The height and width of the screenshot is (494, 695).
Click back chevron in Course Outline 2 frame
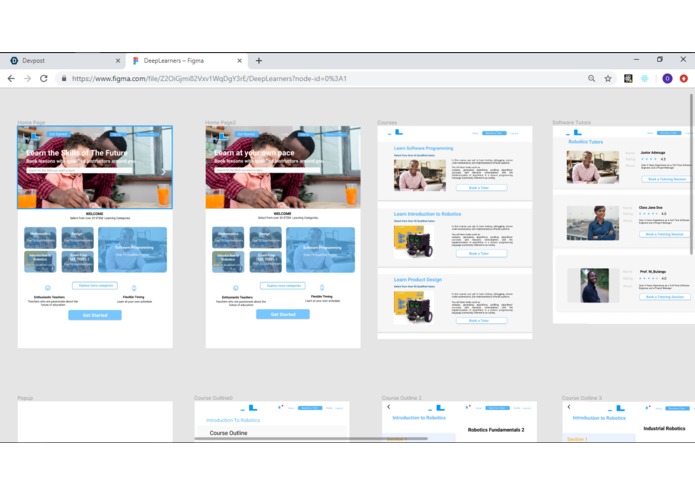click(389, 407)
